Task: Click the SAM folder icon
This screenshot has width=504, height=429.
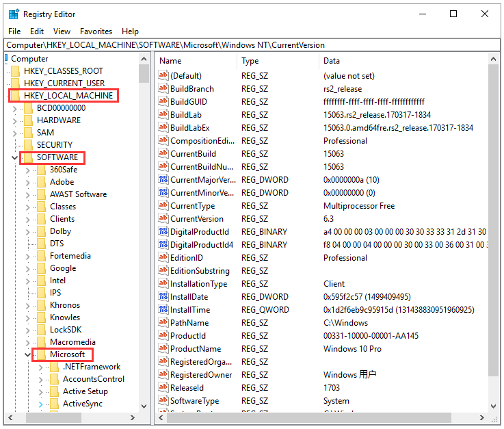Action: pyautogui.click(x=28, y=133)
